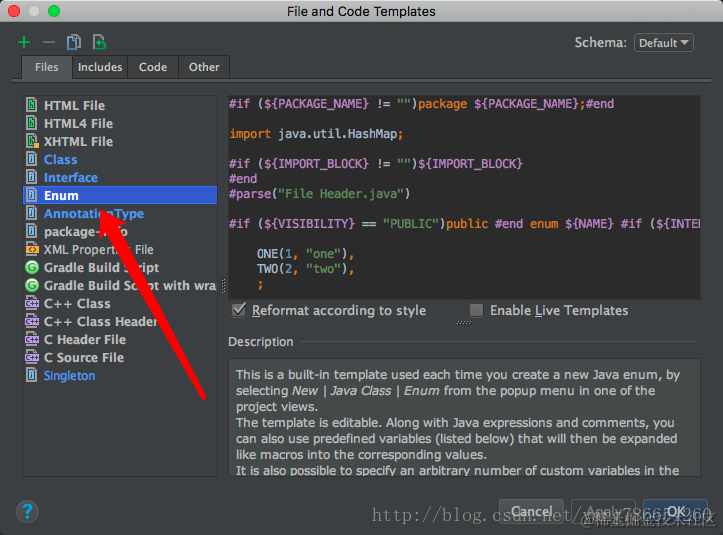
Task: Open the Schema Default dropdown
Action: pos(664,43)
